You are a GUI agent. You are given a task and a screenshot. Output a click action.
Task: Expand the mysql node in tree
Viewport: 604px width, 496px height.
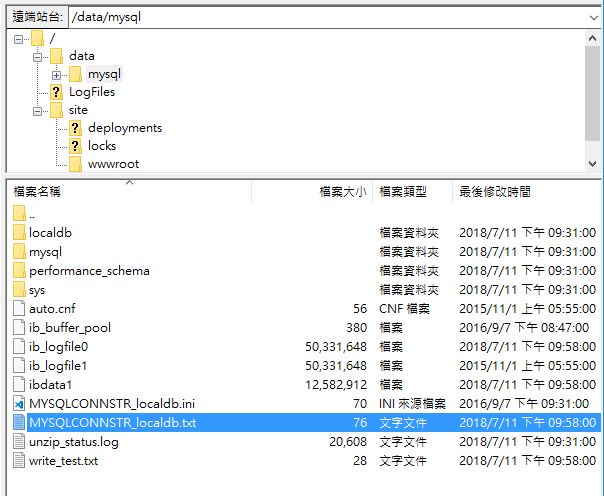56,74
